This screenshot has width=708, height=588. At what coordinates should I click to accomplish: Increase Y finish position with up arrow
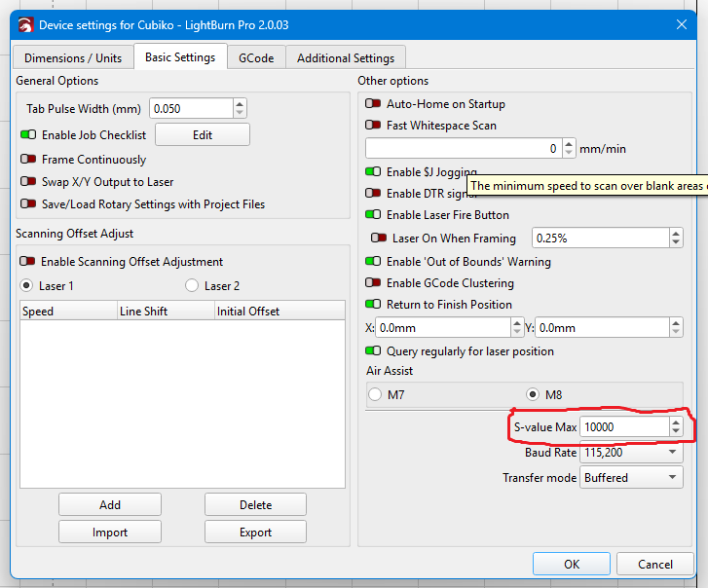pos(676,323)
